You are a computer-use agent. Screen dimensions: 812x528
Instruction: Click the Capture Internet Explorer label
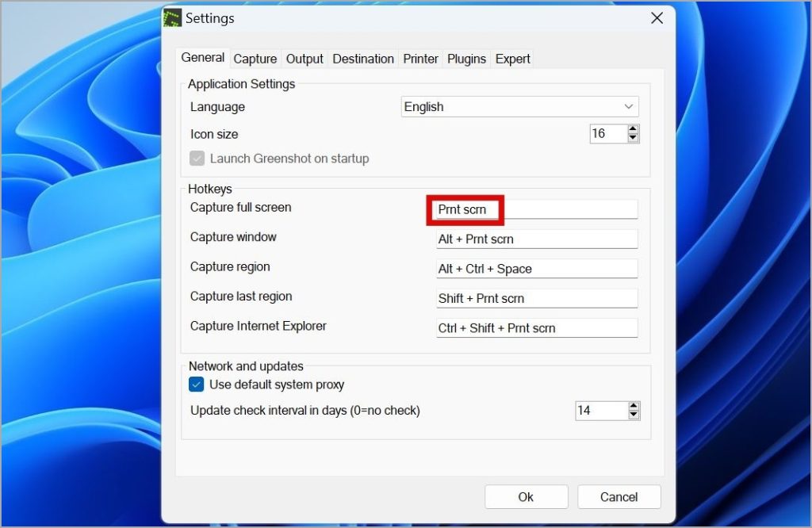point(258,326)
